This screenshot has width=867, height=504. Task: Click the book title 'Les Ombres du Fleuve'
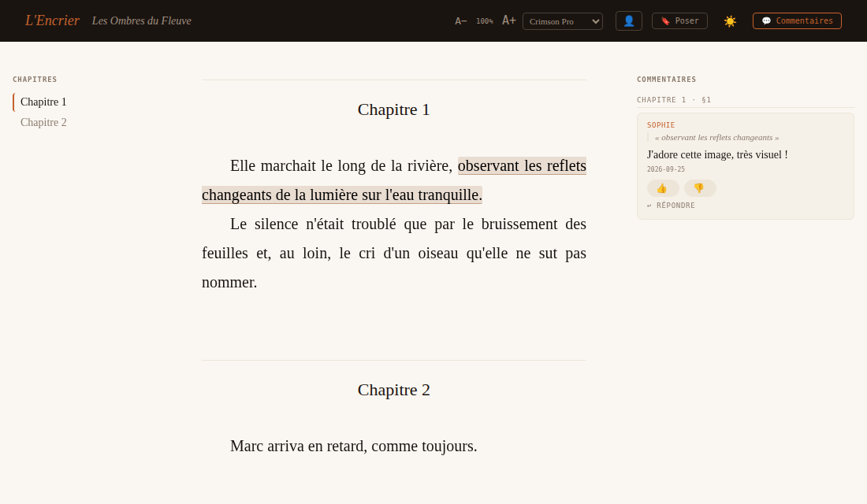142,21
